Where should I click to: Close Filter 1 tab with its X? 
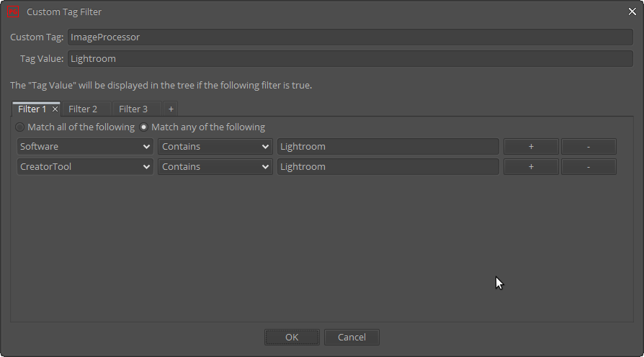coord(55,109)
